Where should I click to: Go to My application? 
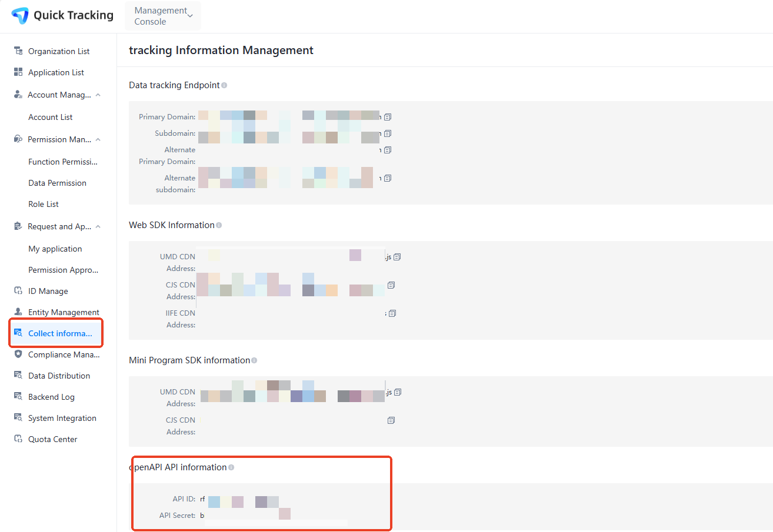(x=55, y=249)
